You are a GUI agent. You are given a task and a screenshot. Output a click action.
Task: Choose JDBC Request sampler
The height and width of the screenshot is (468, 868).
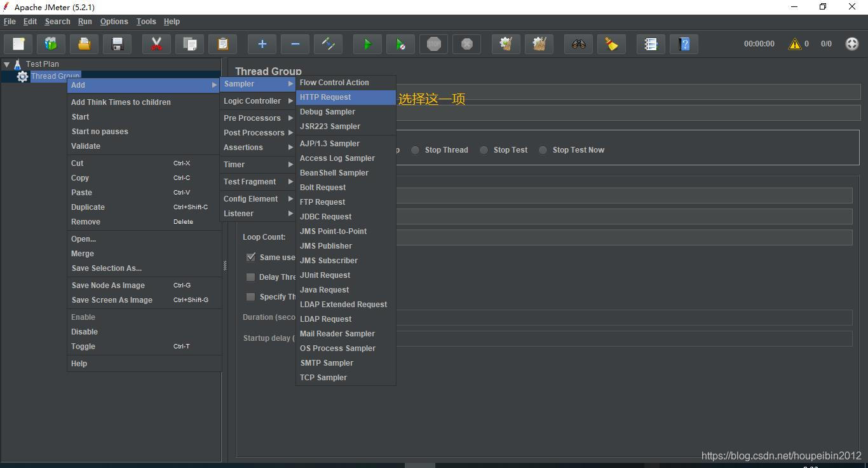(346, 217)
